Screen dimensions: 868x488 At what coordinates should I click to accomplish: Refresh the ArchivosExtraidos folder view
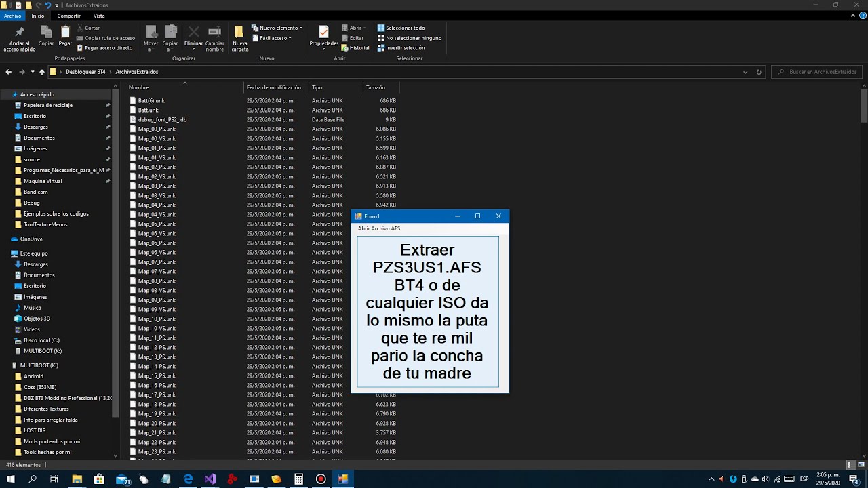pyautogui.click(x=759, y=72)
